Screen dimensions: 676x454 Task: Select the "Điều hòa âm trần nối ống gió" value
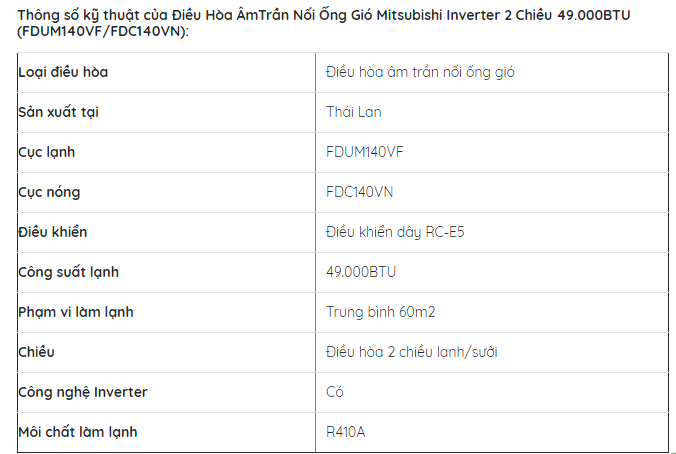click(x=421, y=72)
